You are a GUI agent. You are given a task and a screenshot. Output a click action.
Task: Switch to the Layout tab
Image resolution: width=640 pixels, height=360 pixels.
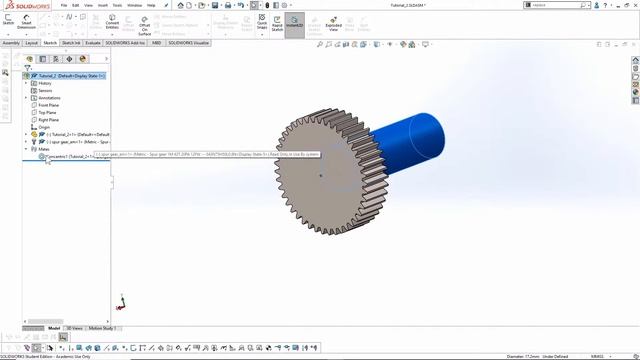click(31, 43)
